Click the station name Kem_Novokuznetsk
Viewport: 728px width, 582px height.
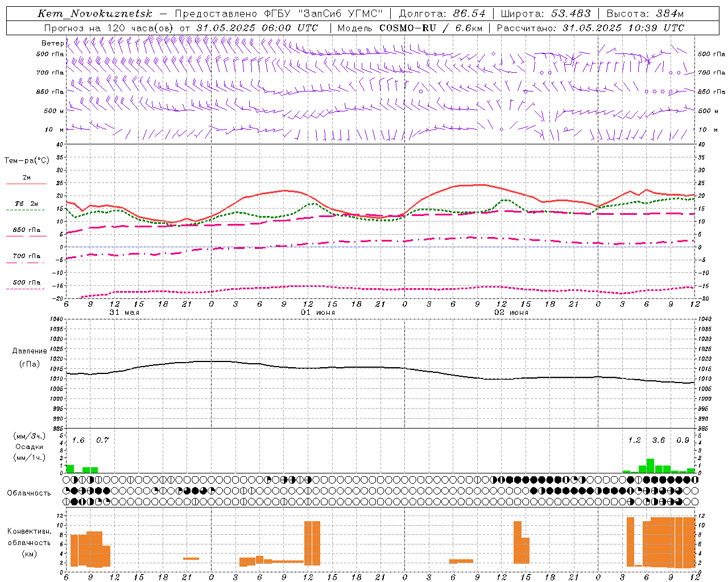[94, 14]
